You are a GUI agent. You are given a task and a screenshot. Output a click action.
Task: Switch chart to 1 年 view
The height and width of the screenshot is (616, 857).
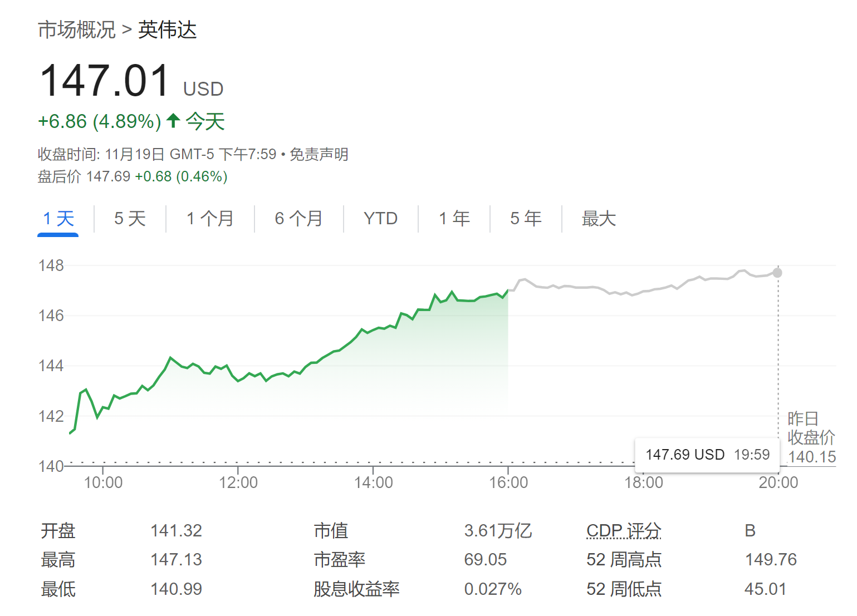point(454,219)
